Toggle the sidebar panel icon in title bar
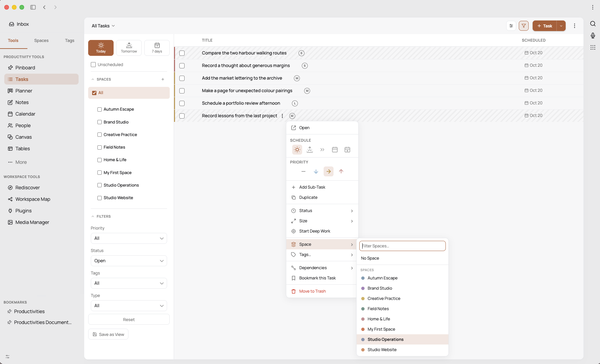This screenshot has height=364, width=600. coord(33,7)
